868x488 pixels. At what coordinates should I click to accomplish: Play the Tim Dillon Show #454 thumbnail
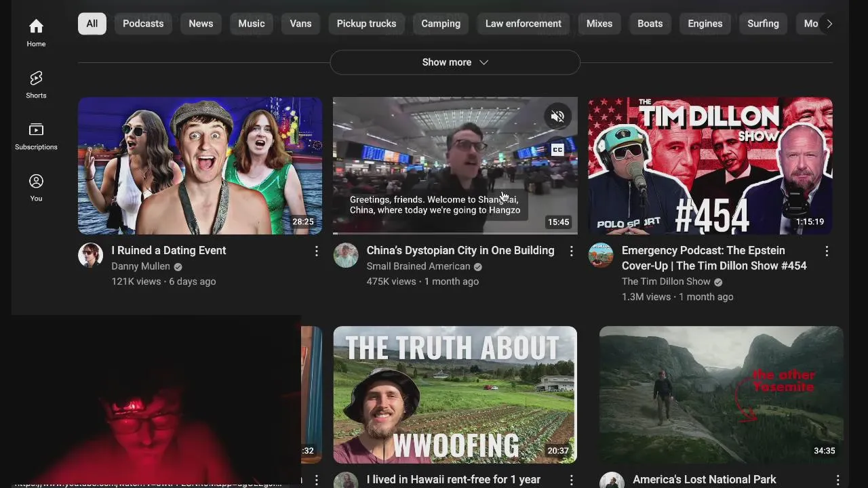(x=710, y=165)
